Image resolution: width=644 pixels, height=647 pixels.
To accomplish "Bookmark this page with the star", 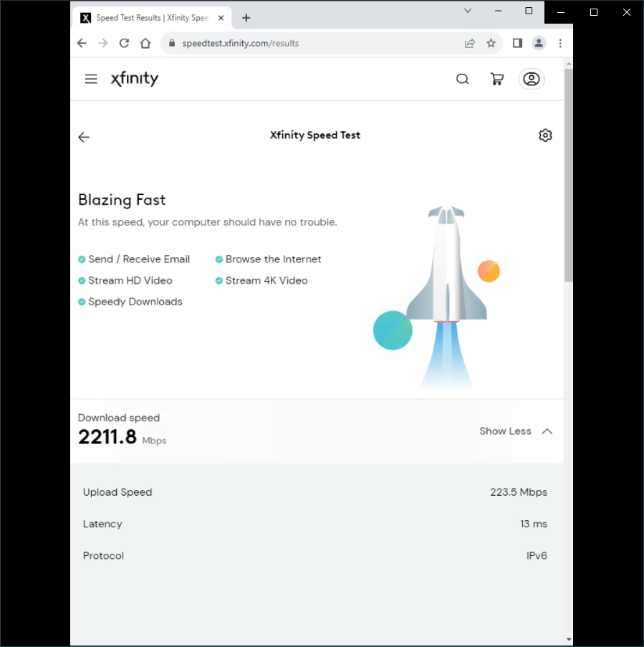I will click(491, 43).
